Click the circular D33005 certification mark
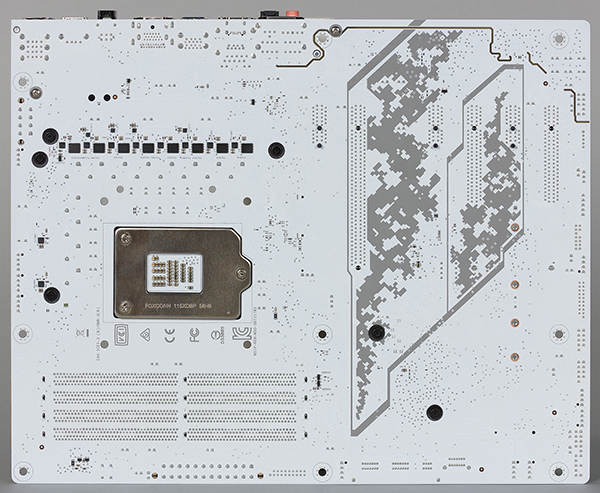Viewport: 600px width, 493px height. point(214,335)
